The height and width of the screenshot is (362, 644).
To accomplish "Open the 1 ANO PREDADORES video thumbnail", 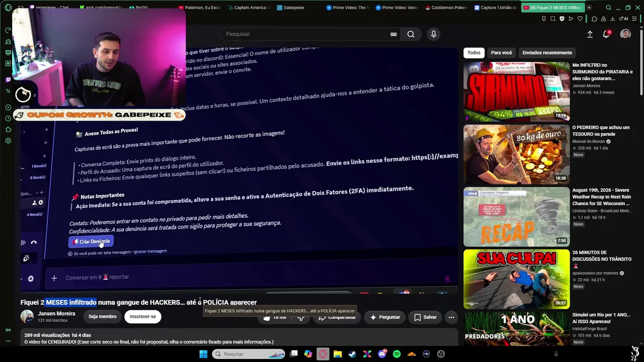I will point(517,329).
